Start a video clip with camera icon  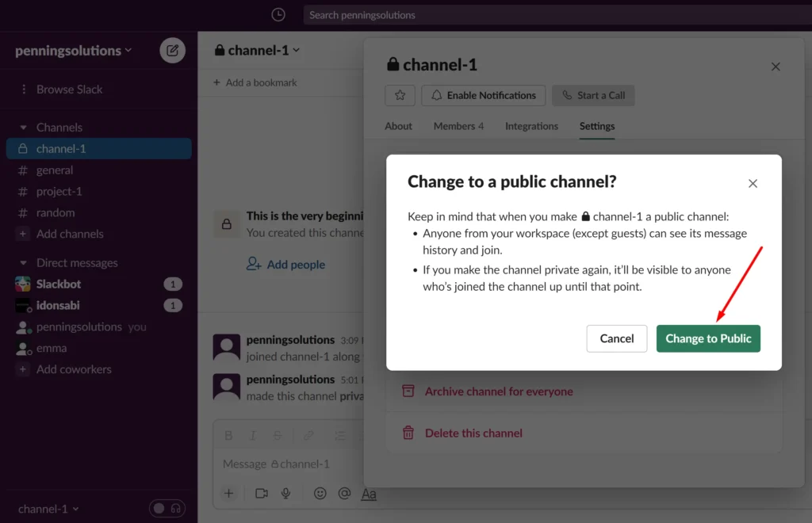[262, 494]
